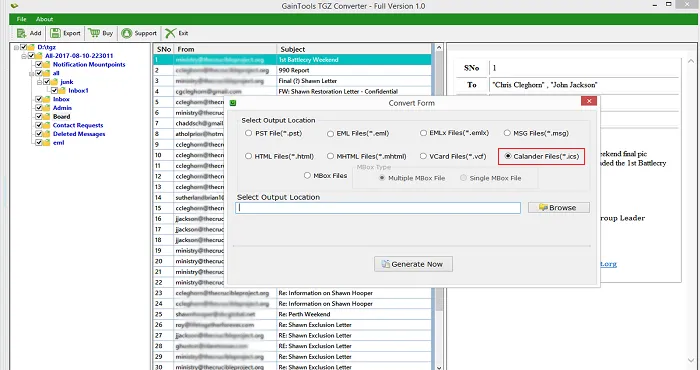Click the junk folder icon

pos(54,82)
